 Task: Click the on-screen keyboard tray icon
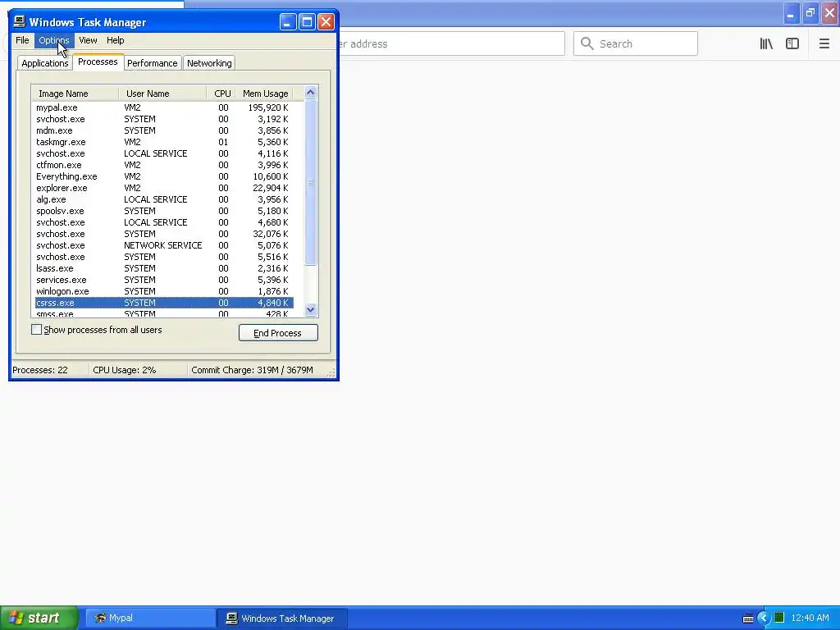(x=748, y=619)
